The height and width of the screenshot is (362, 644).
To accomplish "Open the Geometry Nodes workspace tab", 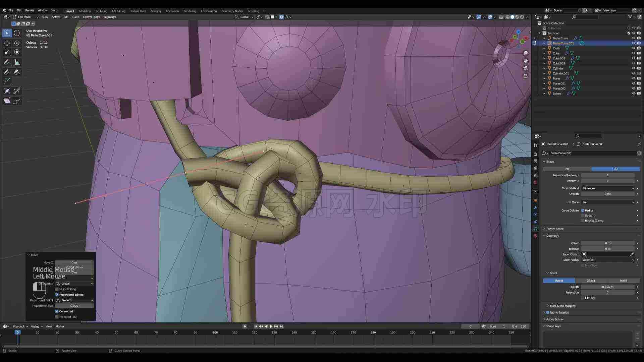I will click(x=232, y=11).
